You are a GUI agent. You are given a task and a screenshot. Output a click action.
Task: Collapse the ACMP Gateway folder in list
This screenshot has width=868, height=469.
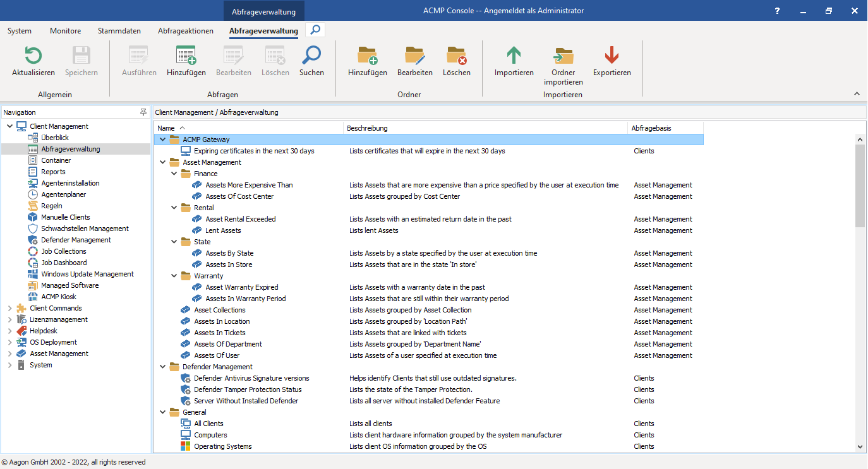163,140
